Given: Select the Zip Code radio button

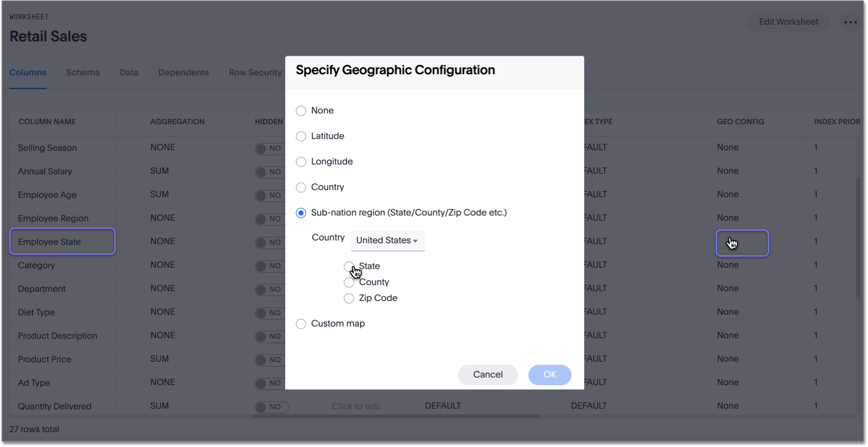Looking at the screenshot, I should click(x=349, y=298).
